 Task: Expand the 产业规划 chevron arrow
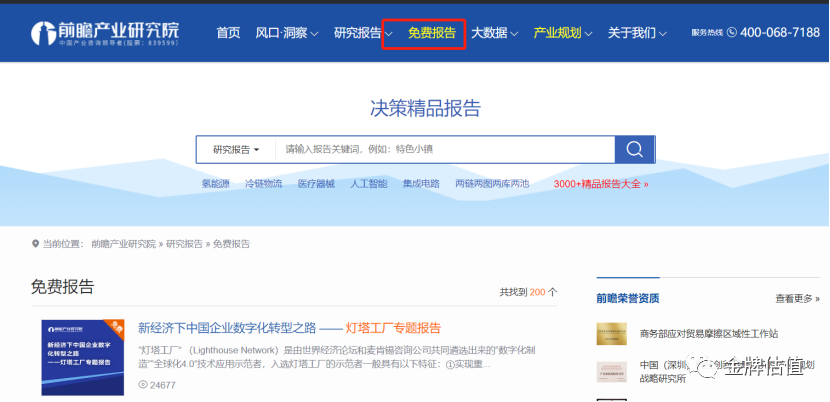(589, 34)
